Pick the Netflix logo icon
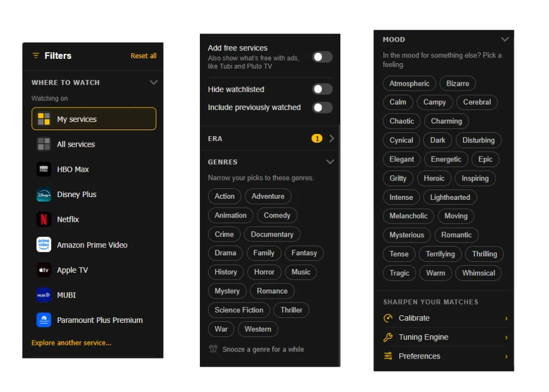 coord(44,220)
